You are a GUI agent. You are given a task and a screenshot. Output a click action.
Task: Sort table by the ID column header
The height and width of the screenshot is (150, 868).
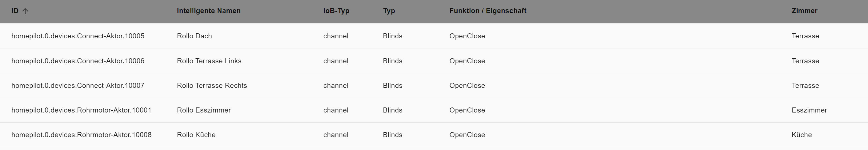pos(15,11)
